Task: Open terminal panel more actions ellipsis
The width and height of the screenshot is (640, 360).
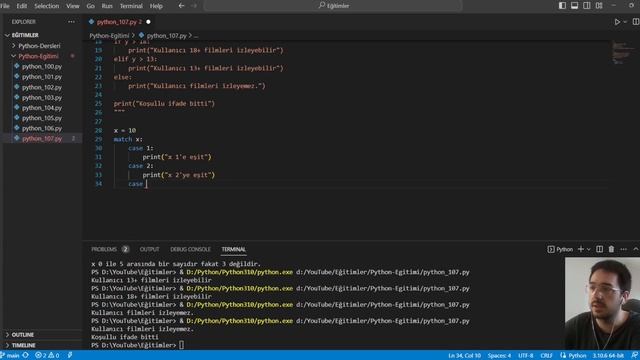Action: (623, 249)
